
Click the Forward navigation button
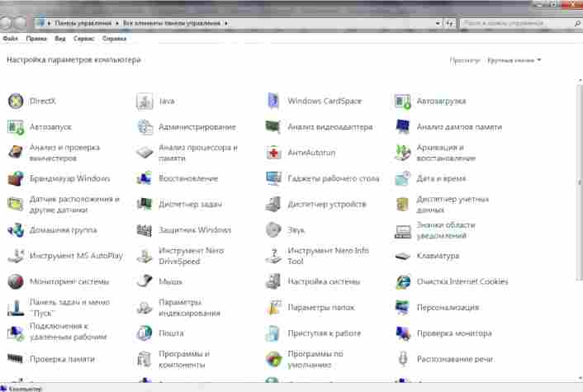[x=21, y=23]
